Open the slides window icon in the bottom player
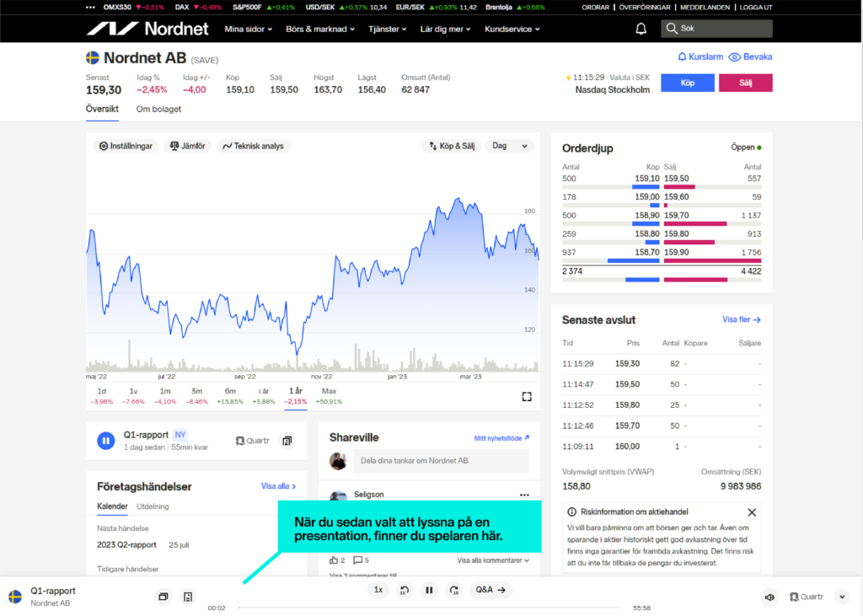The height and width of the screenshot is (616, 863). pos(163,597)
